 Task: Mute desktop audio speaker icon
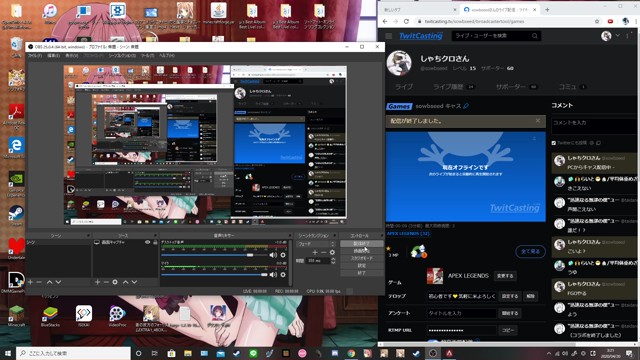click(273, 255)
